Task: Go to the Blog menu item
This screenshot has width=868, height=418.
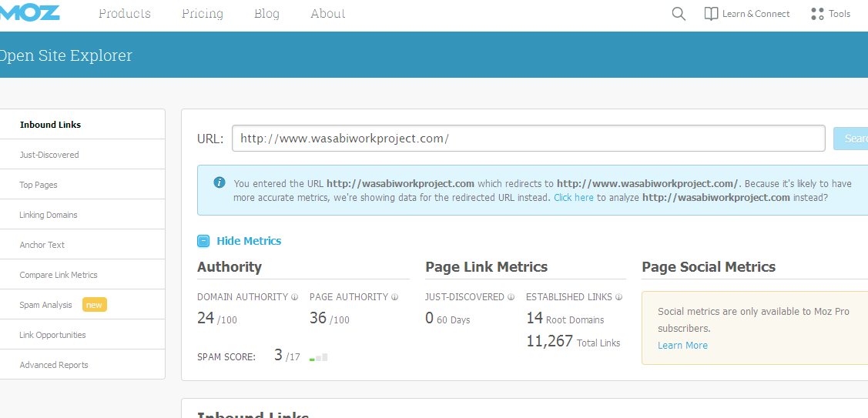Action: (266, 14)
